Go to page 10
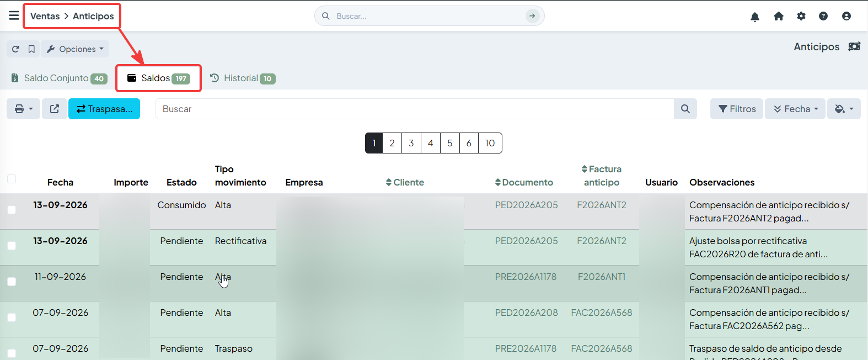868x360 pixels. [490, 143]
